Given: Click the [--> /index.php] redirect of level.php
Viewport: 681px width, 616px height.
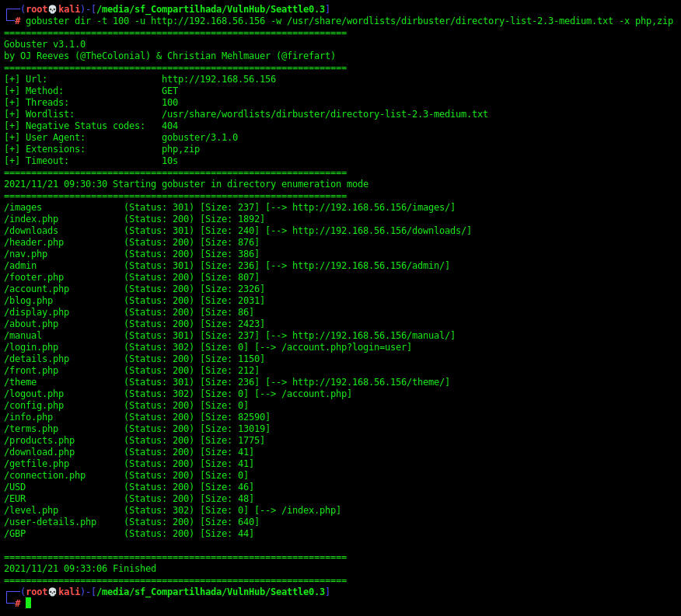Looking at the screenshot, I should pos(298,510).
